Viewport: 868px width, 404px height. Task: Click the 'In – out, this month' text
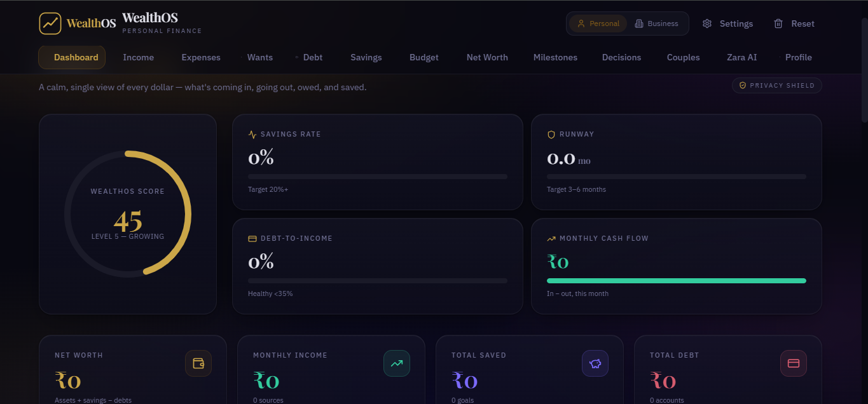pyautogui.click(x=577, y=293)
